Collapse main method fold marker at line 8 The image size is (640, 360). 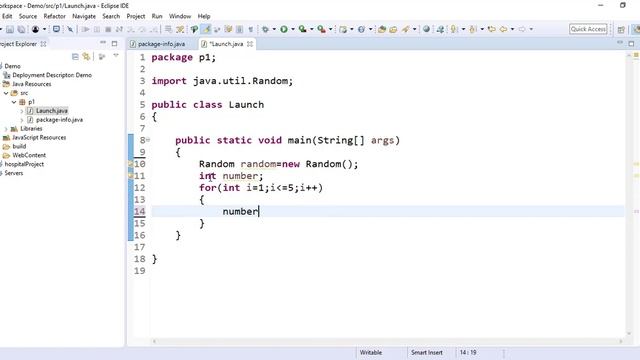click(148, 140)
